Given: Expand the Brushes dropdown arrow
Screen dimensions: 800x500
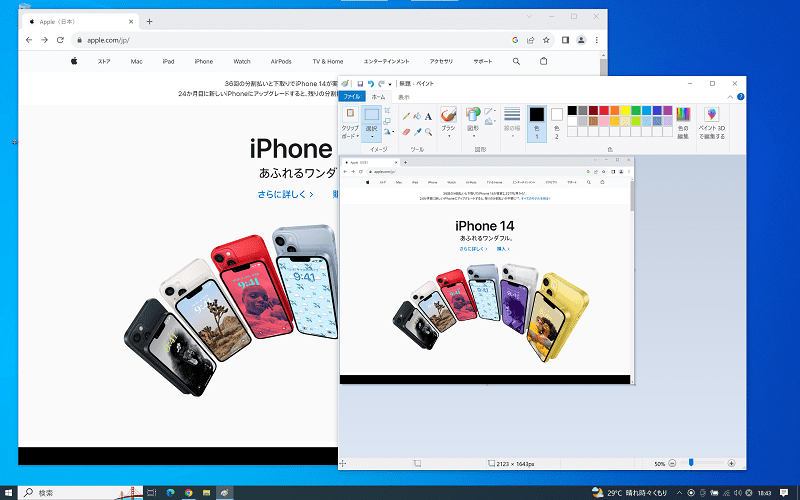Looking at the screenshot, I should pos(448,136).
